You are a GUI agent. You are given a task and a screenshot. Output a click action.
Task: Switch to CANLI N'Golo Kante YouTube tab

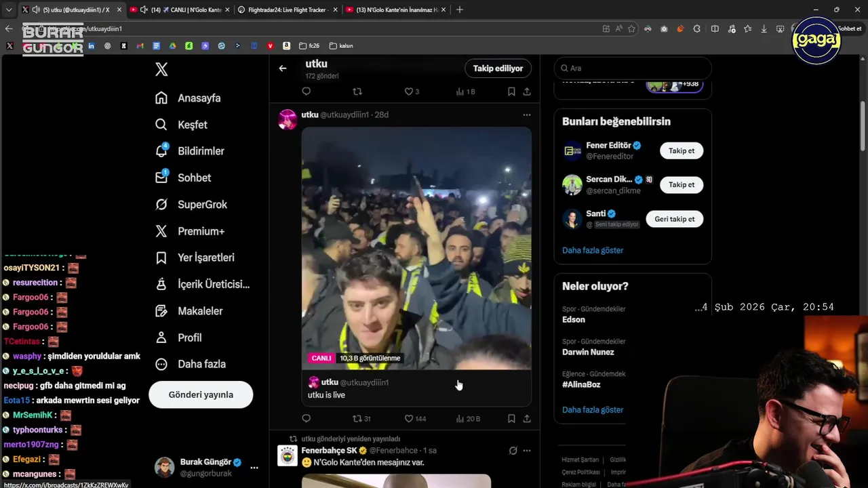click(x=178, y=9)
